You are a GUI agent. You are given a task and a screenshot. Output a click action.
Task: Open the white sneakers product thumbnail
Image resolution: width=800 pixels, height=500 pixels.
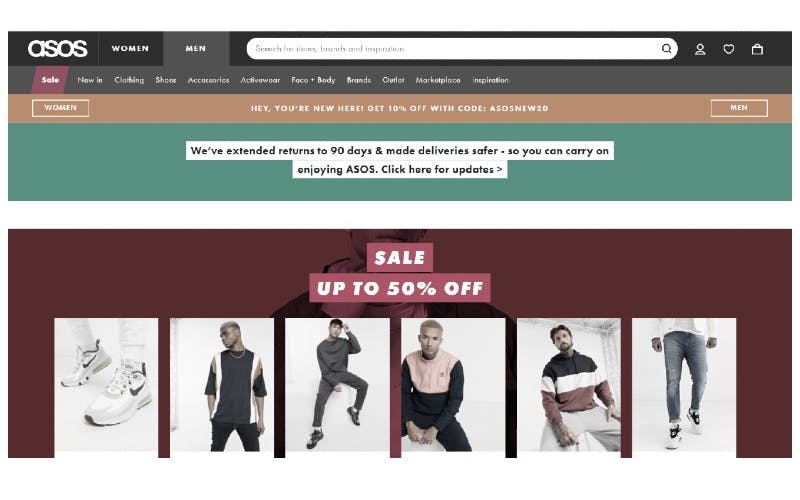click(x=106, y=385)
